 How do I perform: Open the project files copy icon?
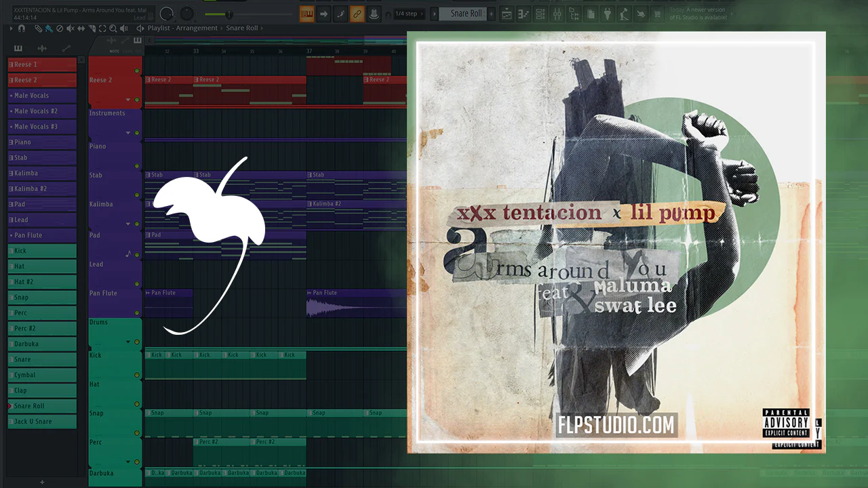tap(591, 14)
